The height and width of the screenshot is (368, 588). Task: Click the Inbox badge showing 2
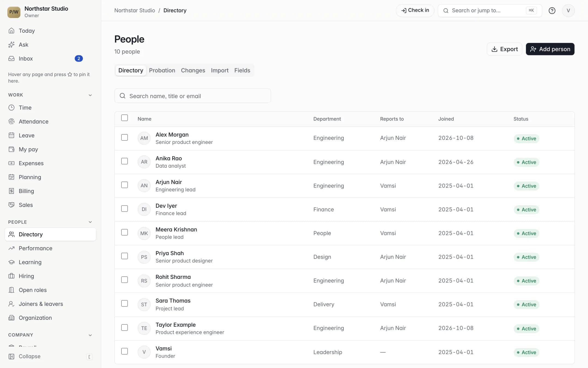79,58
